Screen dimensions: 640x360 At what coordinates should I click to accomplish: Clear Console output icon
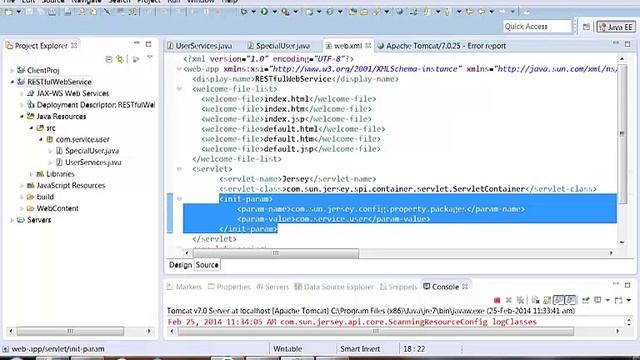pos(536,300)
